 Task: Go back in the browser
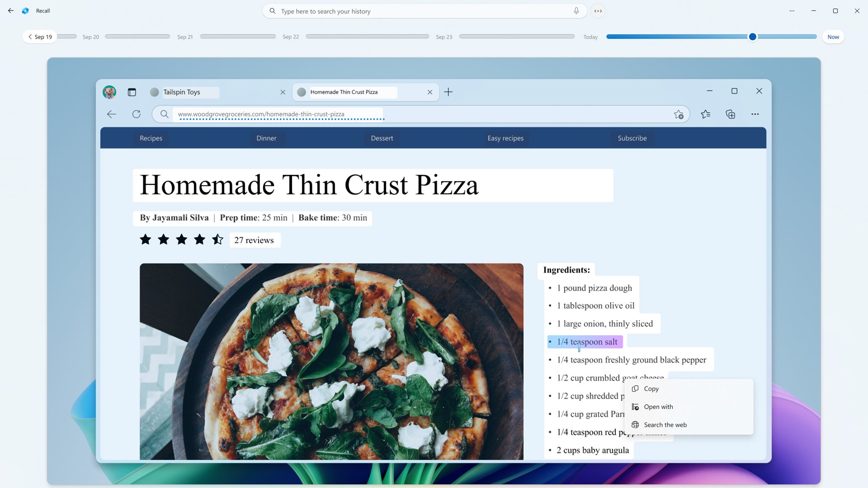coord(112,114)
